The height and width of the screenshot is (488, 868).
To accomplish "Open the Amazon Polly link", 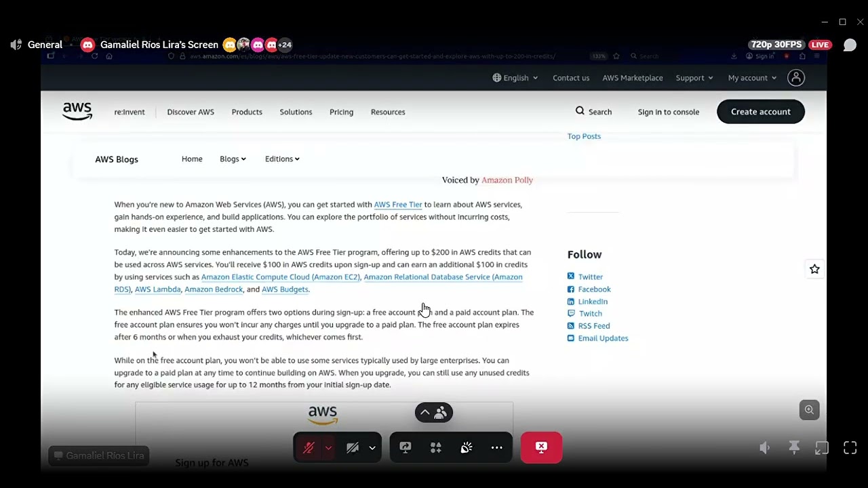I will tap(507, 180).
